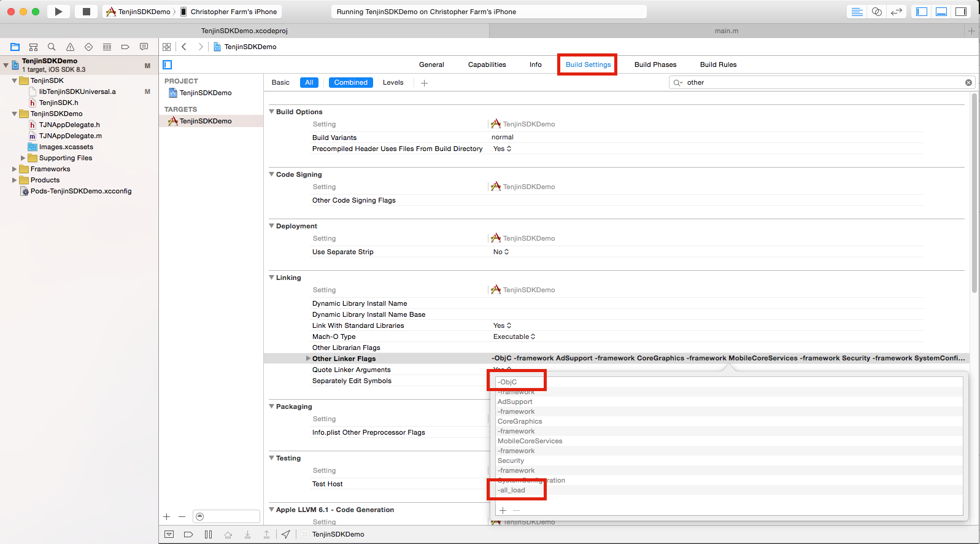
Task: Open the Mach-O Type Executable dropdown
Action: (x=514, y=336)
